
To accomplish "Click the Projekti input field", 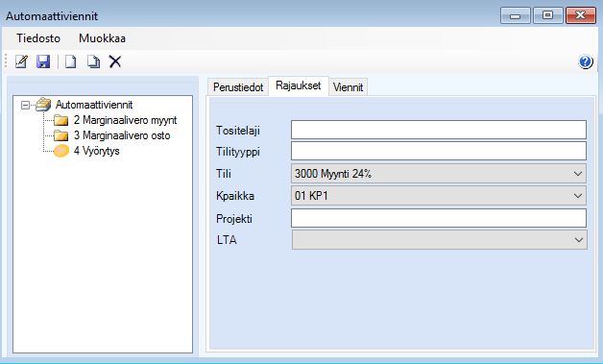I will [439, 218].
